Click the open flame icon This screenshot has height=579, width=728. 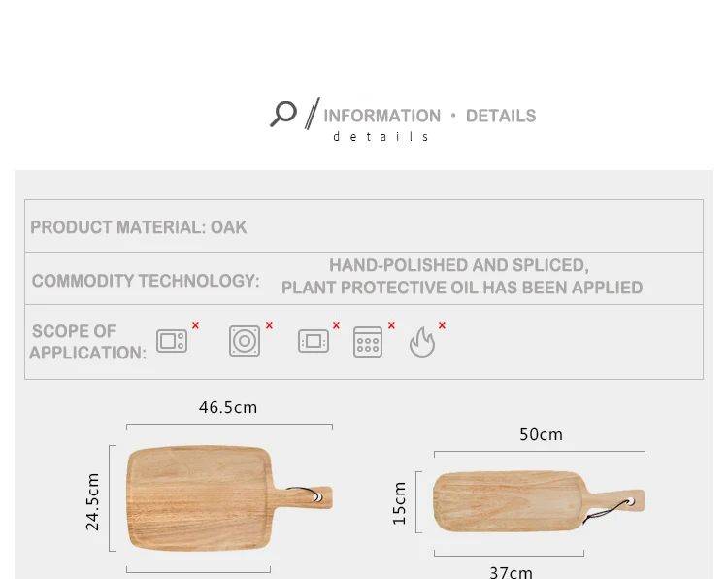(x=422, y=342)
